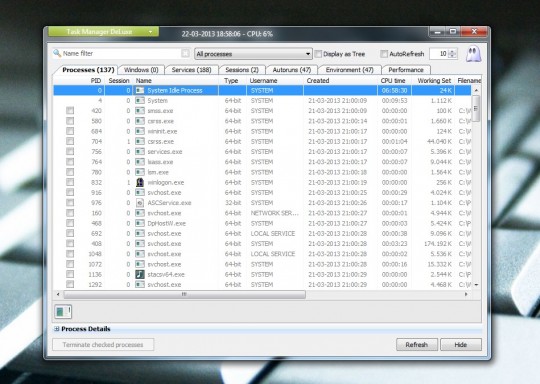Open the Services (188) tab
Screen dimensions: 540x384
(191, 70)
